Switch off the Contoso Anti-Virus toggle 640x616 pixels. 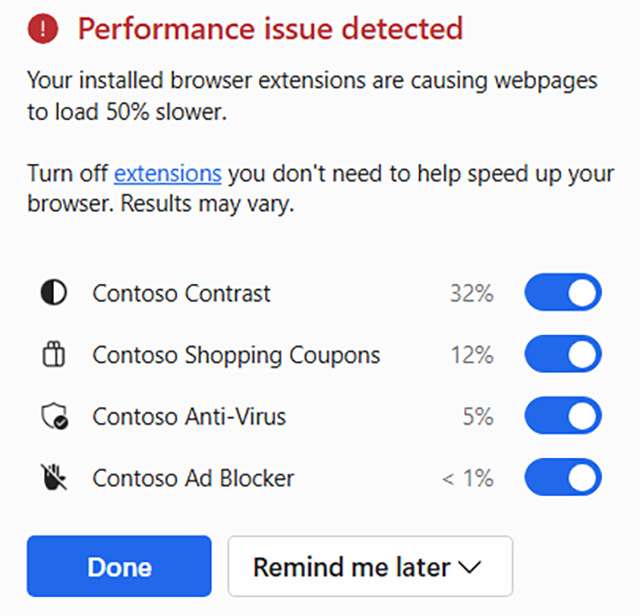tap(563, 416)
